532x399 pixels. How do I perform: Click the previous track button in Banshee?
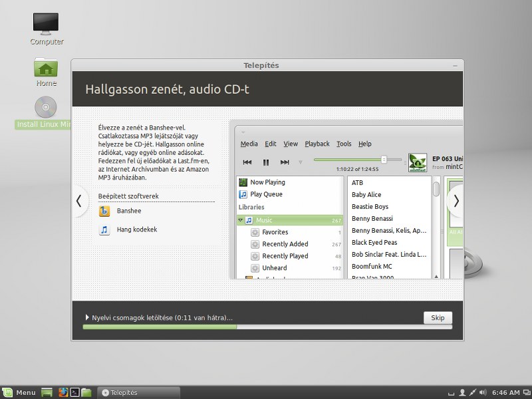point(247,162)
